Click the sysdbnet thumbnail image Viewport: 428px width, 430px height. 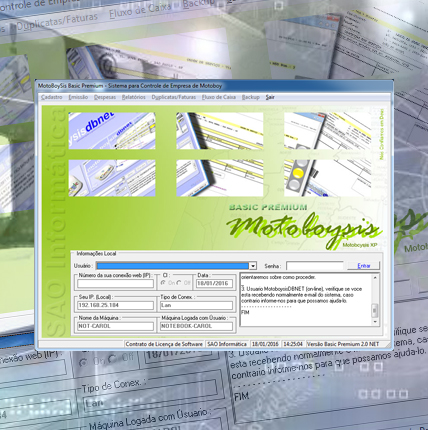[x=112, y=131]
